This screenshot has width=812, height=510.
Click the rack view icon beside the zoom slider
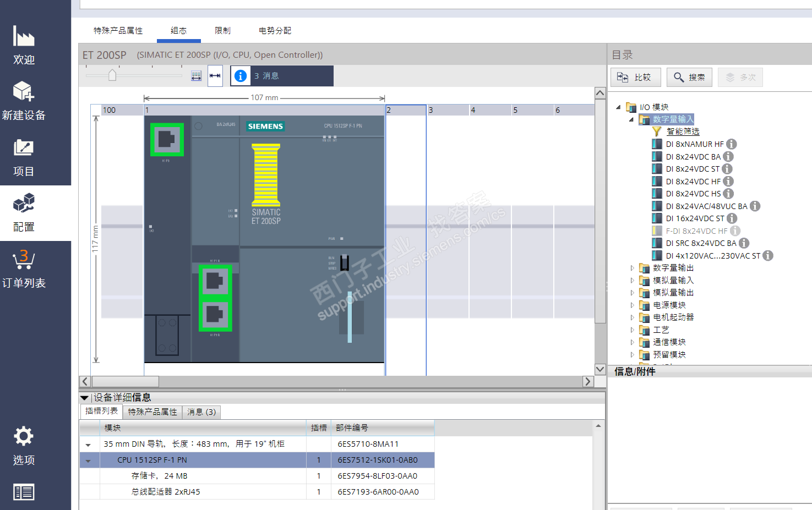click(x=197, y=76)
